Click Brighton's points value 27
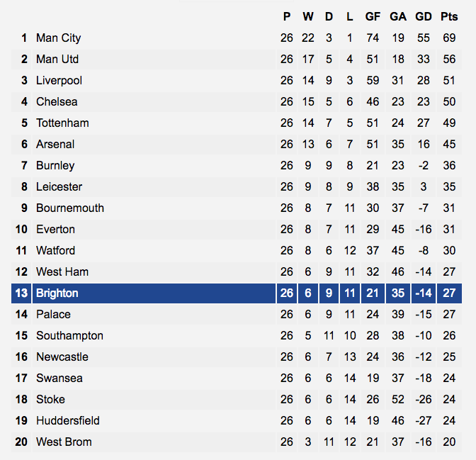 (x=449, y=293)
